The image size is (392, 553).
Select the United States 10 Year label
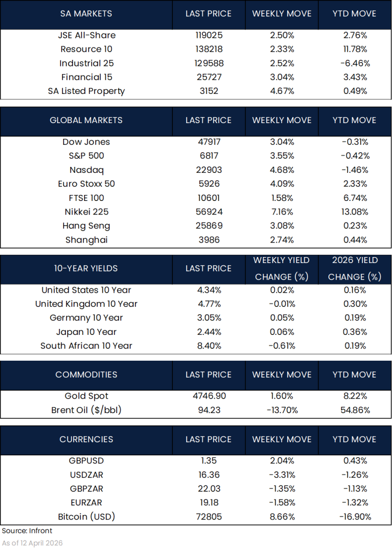86,290
